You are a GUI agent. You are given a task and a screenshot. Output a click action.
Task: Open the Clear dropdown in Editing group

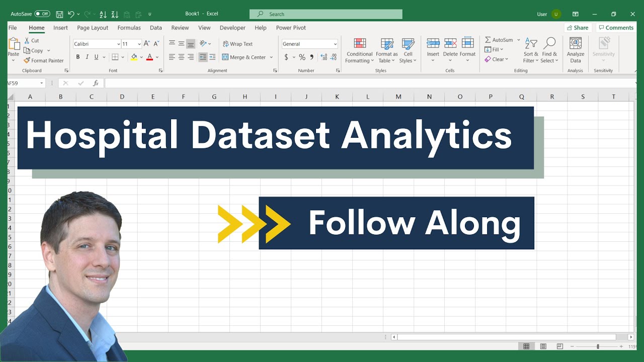pos(496,59)
